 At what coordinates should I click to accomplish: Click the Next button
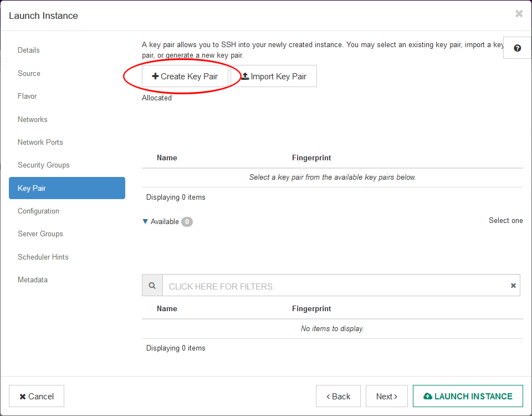(386, 397)
